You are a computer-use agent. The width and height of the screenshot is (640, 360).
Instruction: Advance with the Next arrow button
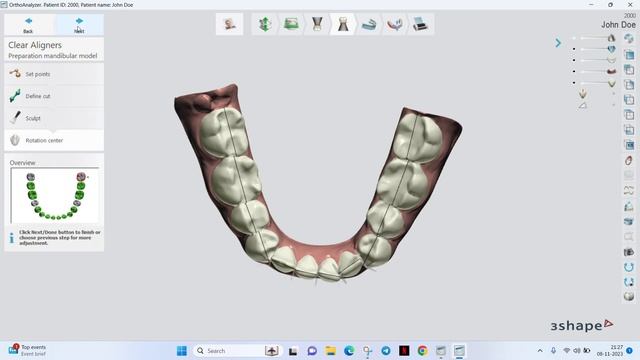(79, 24)
